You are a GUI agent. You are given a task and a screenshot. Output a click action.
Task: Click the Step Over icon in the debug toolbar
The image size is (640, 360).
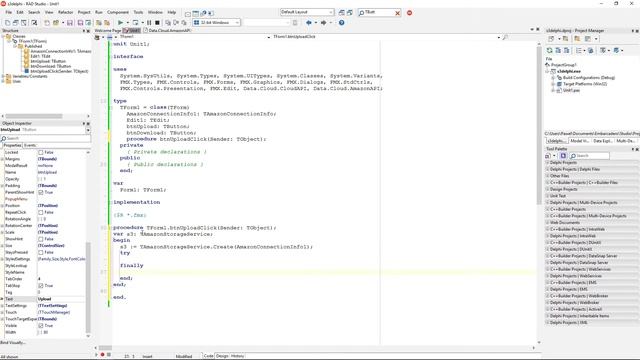[x=176, y=23]
